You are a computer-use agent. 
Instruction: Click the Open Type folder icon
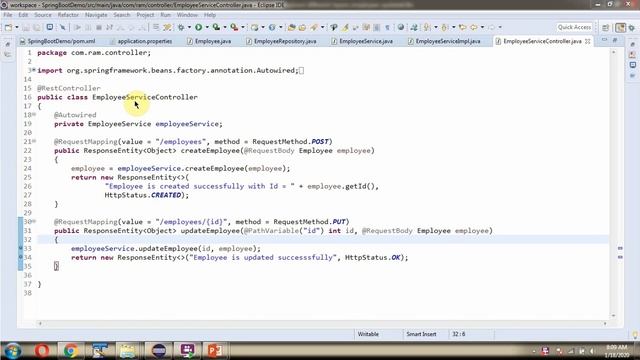(x=291, y=27)
